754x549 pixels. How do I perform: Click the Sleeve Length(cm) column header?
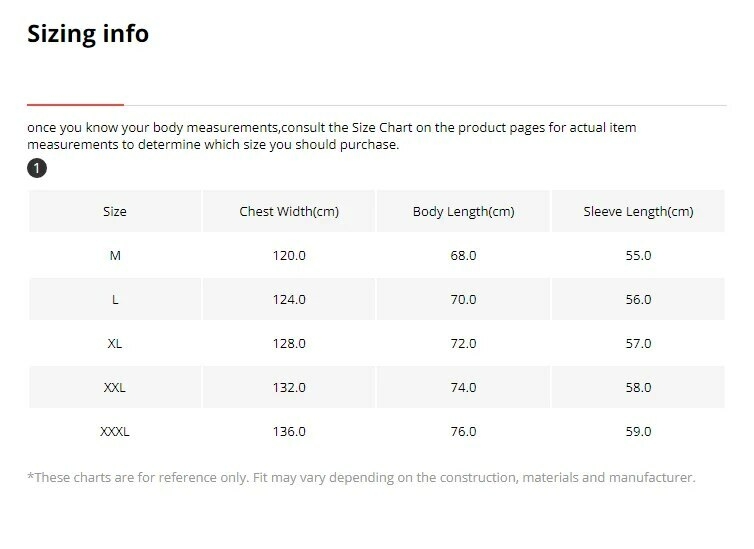coord(638,212)
